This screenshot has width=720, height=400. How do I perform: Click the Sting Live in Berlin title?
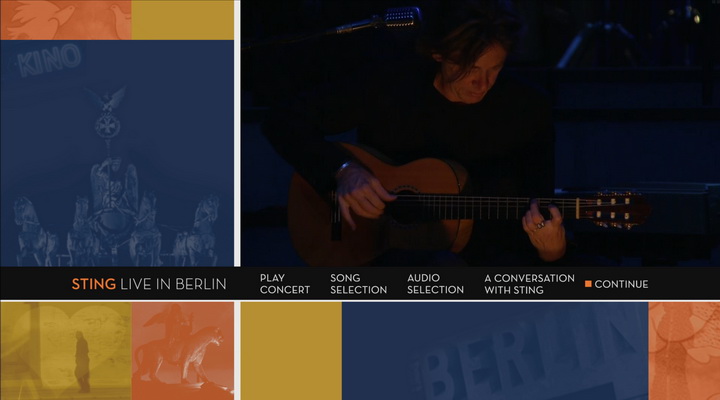pos(149,284)
